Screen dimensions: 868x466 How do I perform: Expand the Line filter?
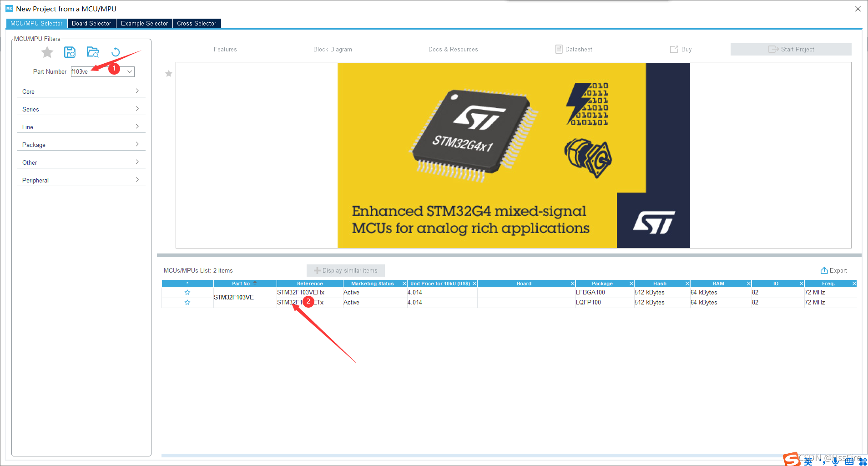coord(81,127)
